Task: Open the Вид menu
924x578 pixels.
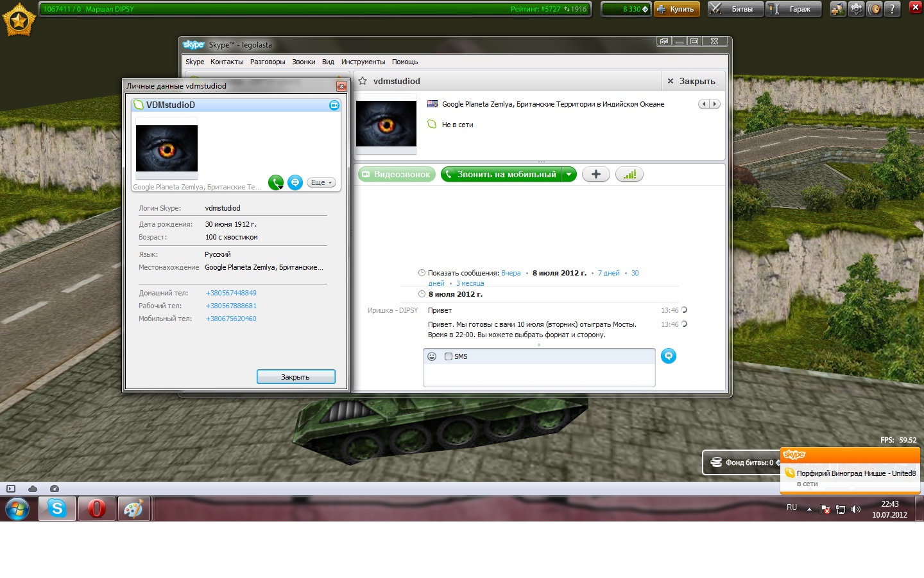Action: pos(328,62)
